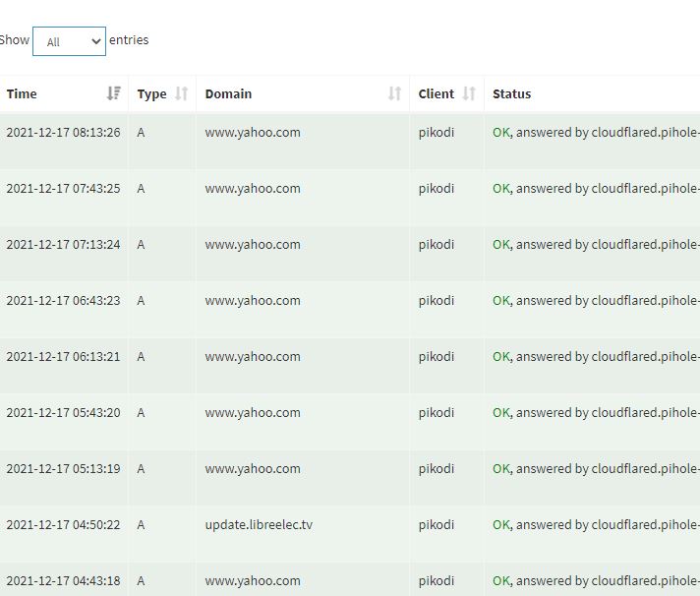Click the Time column sort icon
700x596 pixels.
[x=113, y=94]
